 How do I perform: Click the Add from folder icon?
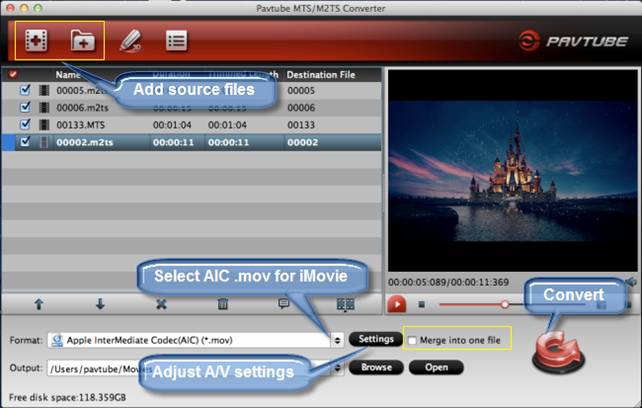click(83, 41)
